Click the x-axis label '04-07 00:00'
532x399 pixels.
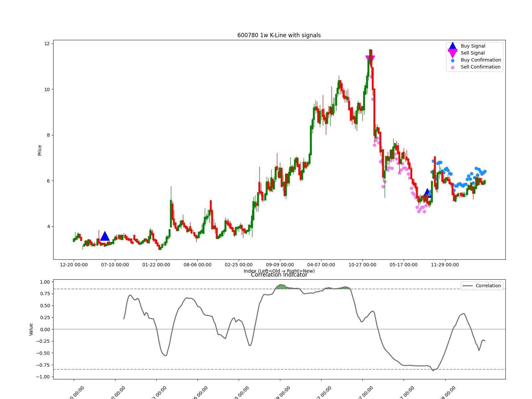321,265
